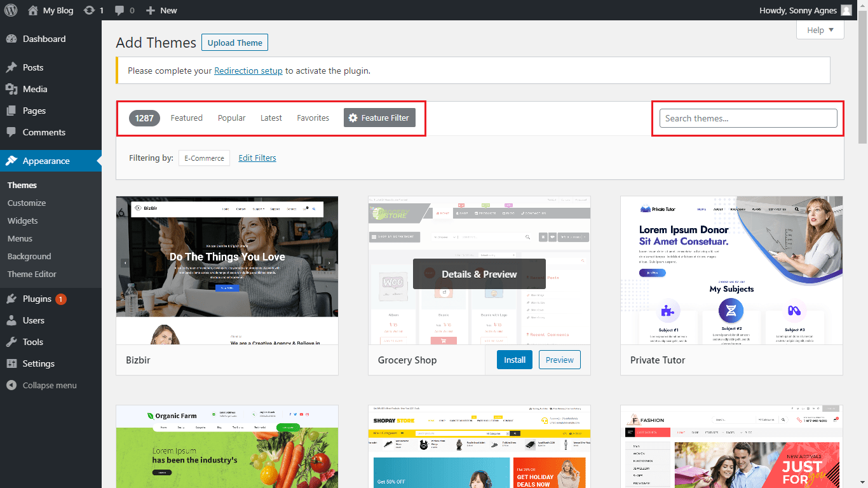Image resolution: width=868 pixels, height=488 pixels.
Task: Click the page vertical scrollbar
Action: (x=863, y=76)
